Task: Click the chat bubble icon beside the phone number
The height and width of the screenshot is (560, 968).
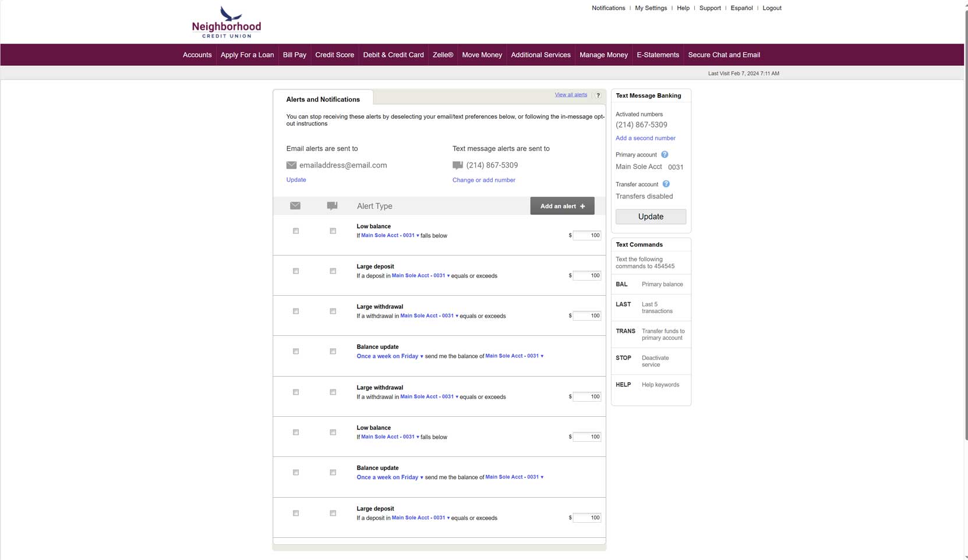Action: coord(458,165)
